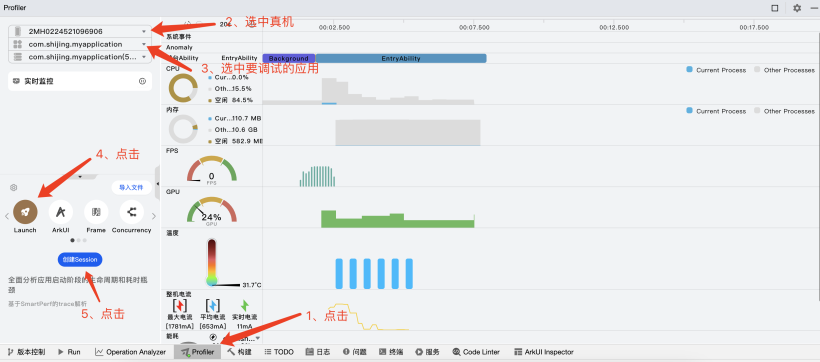The image size is (820, 362).
Task: Click the panel layout square icon at top right
Action: [775, 8]
